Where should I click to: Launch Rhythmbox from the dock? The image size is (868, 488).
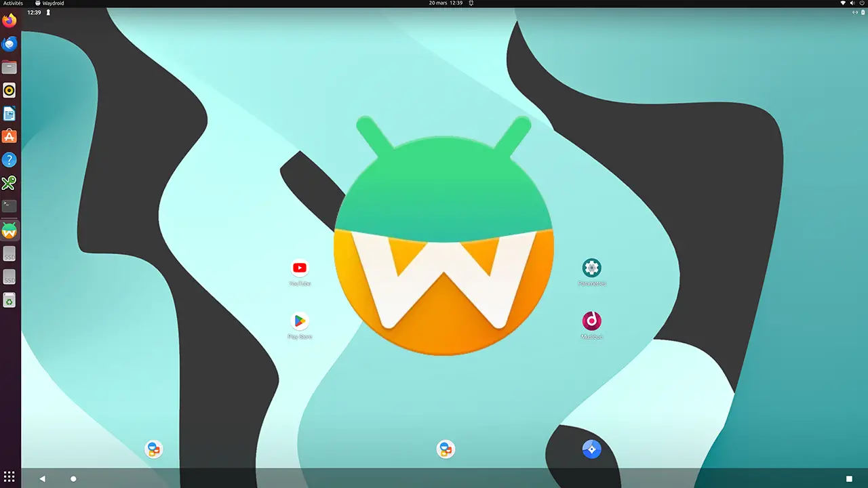(x=9, y=90)
